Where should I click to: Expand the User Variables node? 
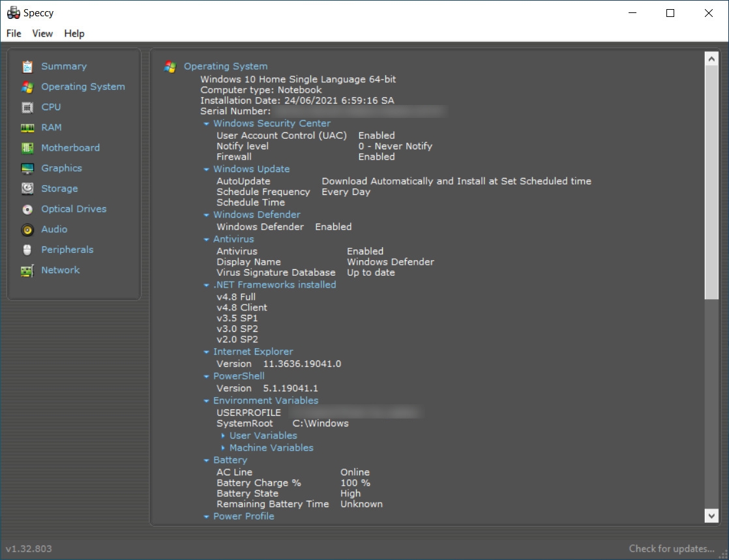click(223, 436)
